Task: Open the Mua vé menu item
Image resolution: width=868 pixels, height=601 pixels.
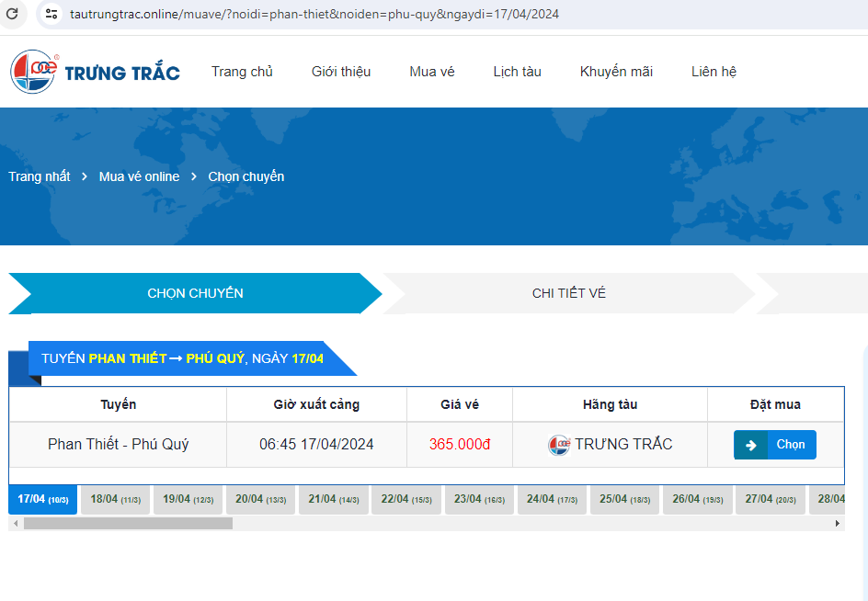Action: click(x=432, y=72)
